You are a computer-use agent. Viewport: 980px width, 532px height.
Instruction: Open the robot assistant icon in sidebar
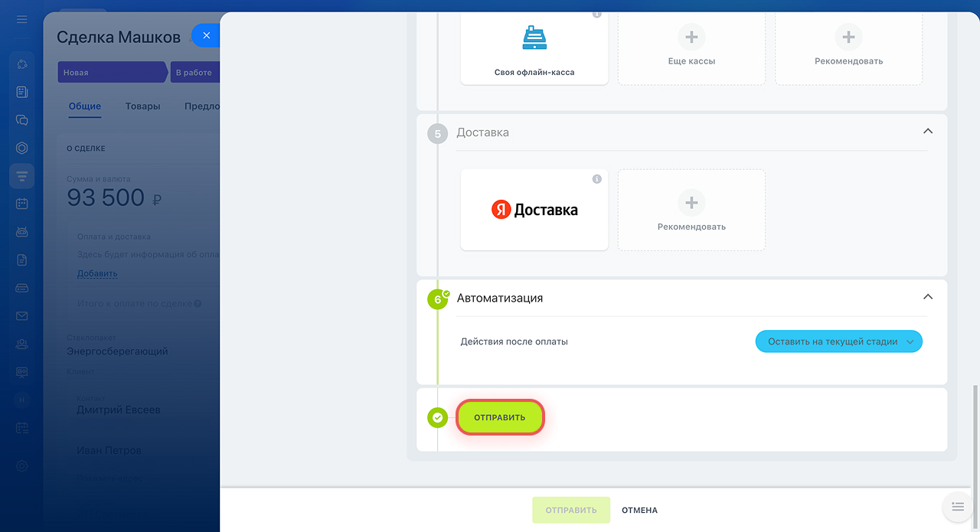(x=21, y=232)
